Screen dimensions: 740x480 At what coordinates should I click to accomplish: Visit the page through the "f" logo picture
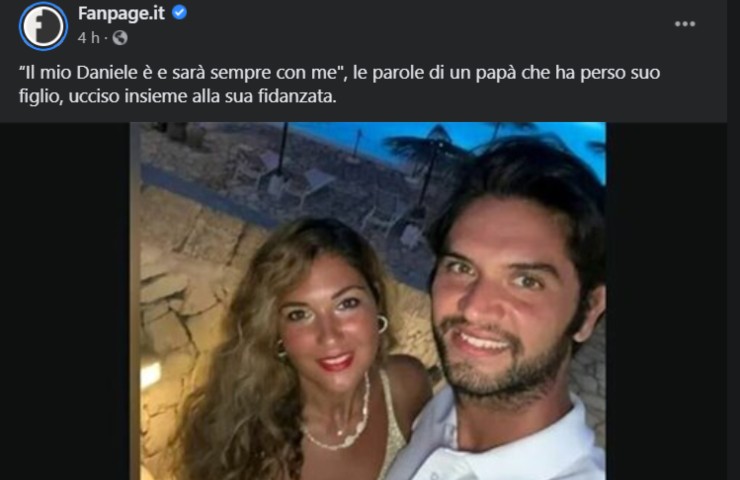[x=43, y=26]
